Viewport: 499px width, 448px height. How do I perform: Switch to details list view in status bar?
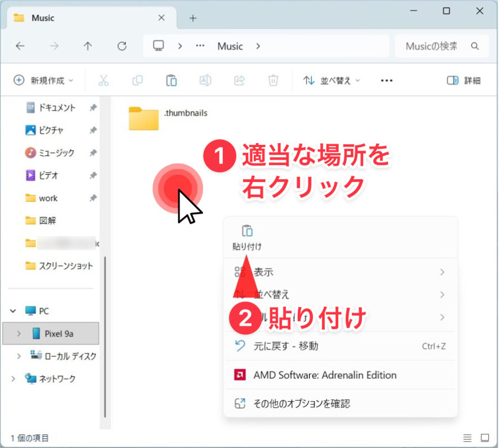tap(467, 438)
